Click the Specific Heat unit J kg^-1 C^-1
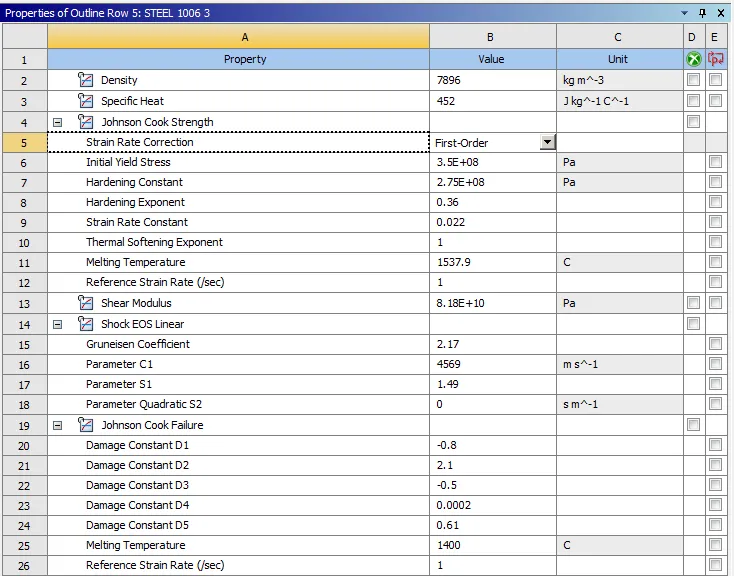 tap(620, 101)
